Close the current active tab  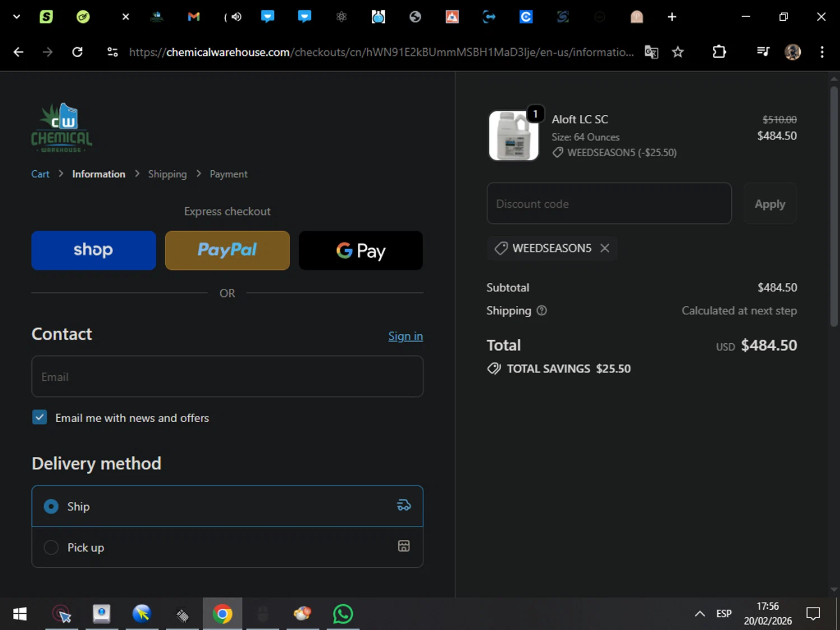coord(125,17)
